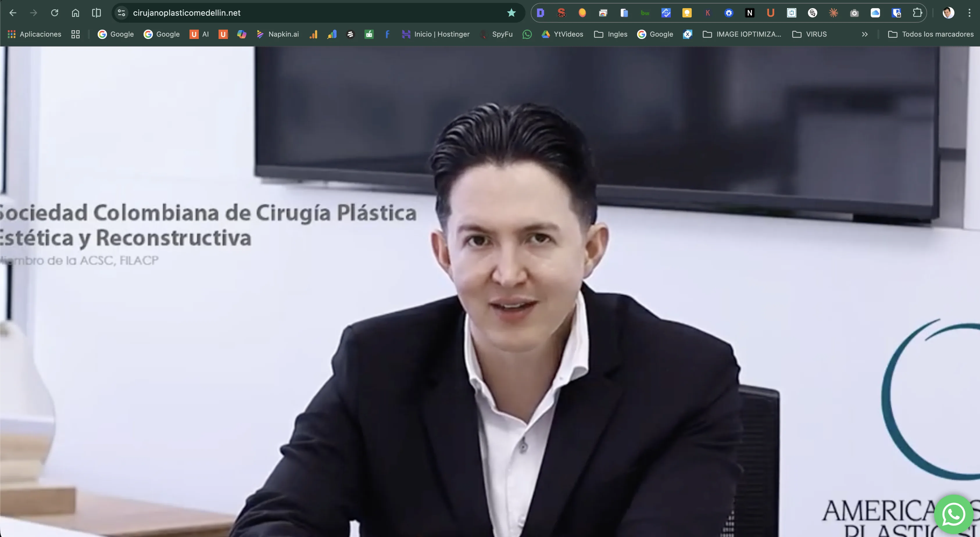Open the VIRUS bookmarks folder
The height and width of the screenshot is (537, 980).
(x=810, y=34)
